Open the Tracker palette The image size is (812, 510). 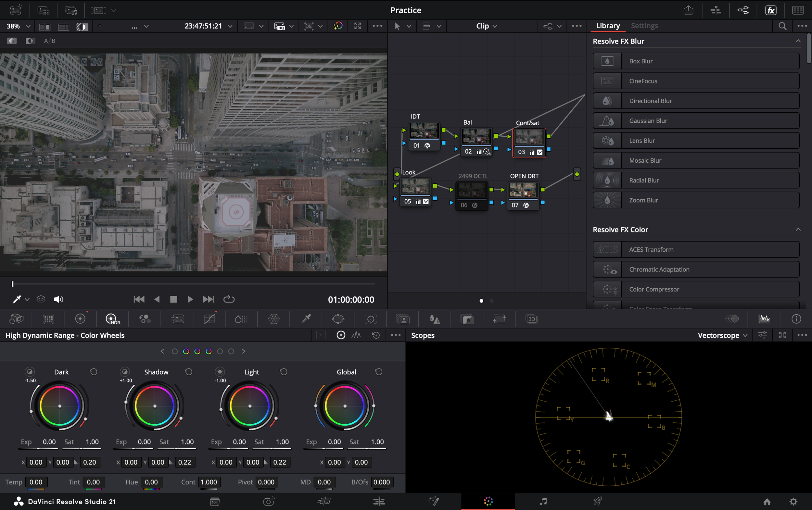click(371, 319)
